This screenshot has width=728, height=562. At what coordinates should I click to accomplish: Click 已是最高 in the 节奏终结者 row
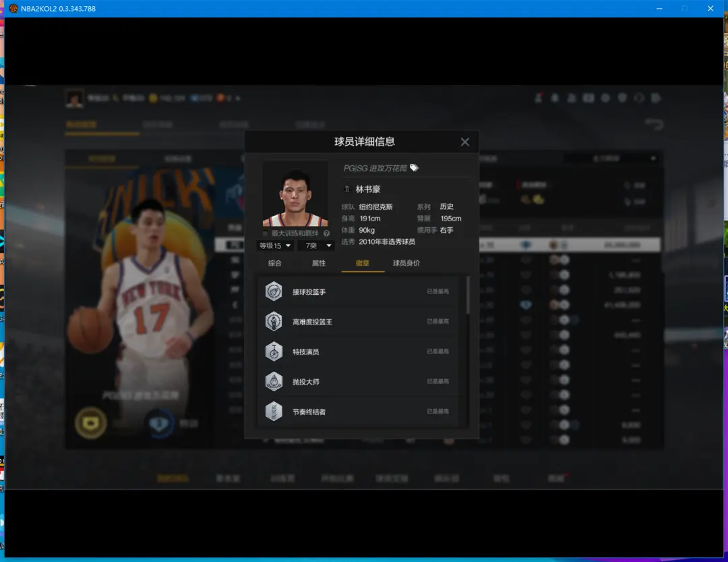coord(438,412)
